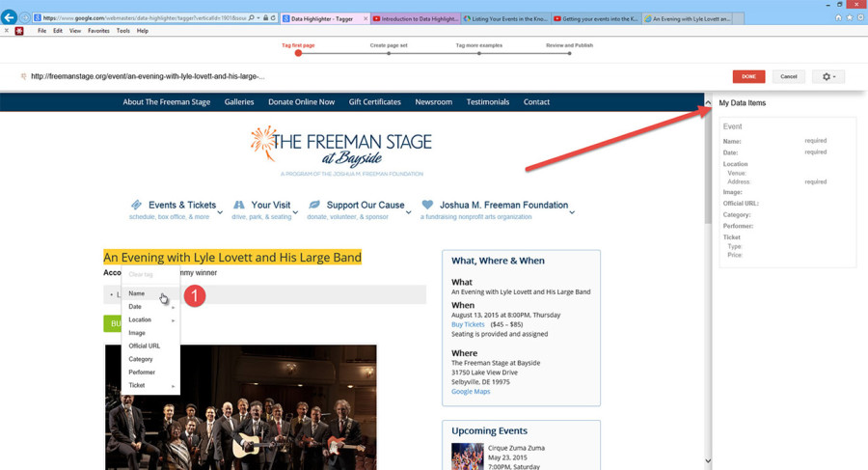Click the Create page set step

click(389, 53)
